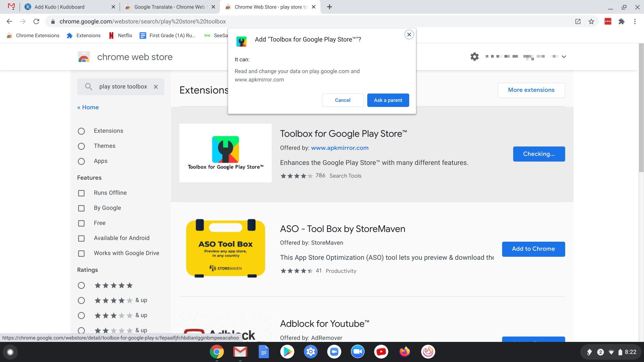Clear the search query with the X
This screenshot has width=644, height=362.
(156, 86)
